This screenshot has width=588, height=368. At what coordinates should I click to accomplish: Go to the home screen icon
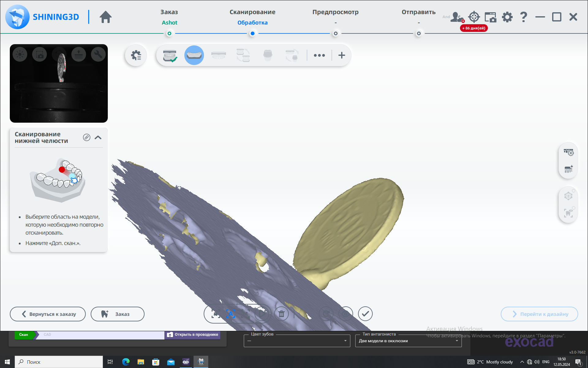click(106, 17)
